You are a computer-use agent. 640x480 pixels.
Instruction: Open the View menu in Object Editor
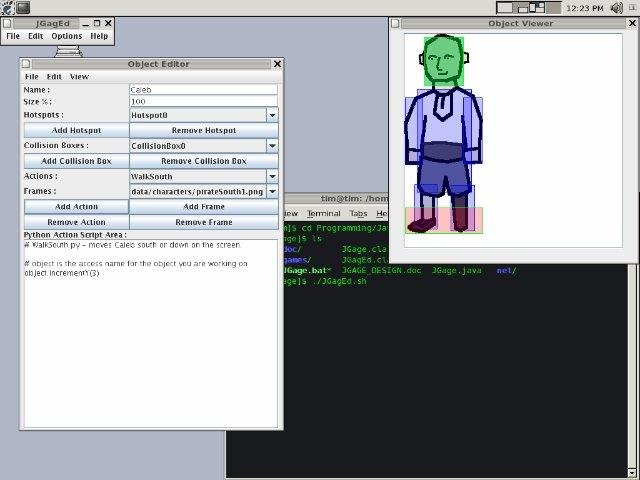pos(79,77)
